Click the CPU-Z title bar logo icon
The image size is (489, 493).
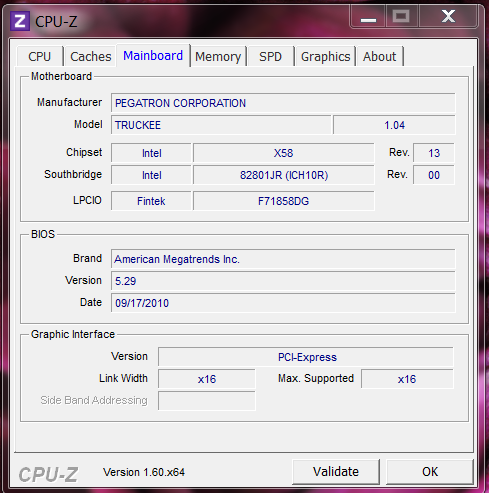coord(20,21)
